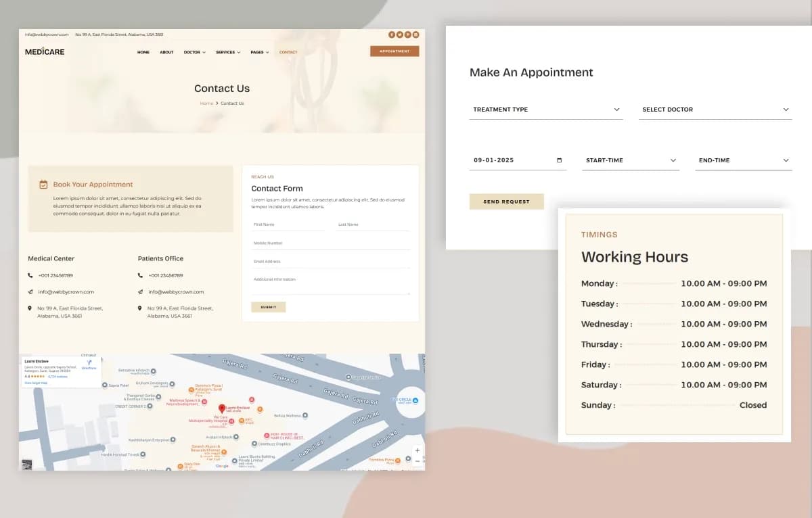Open the Twitter social icon in top bar
The height and width of the screenshot is (518, 812).
(399, 34)
